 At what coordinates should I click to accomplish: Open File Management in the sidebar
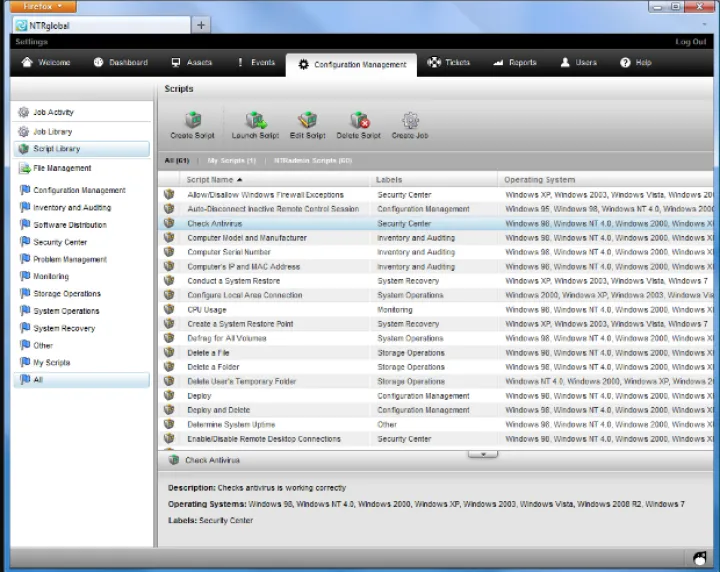(61, 168)
